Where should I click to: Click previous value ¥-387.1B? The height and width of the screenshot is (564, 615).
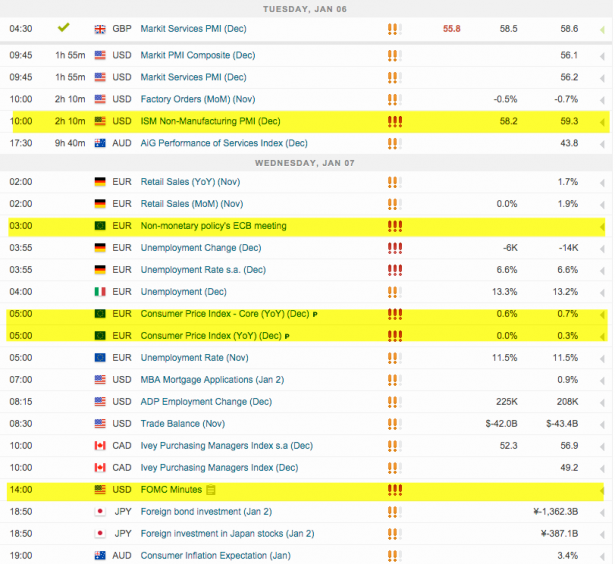click(559, 533)
